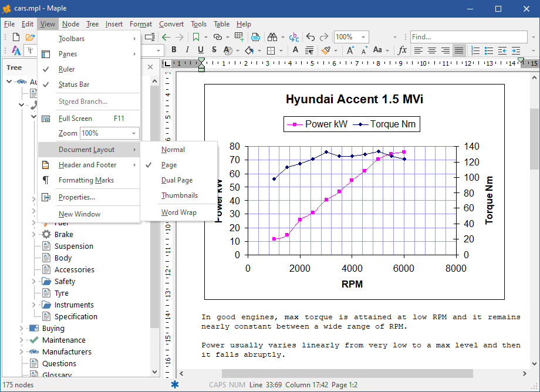The height and width of the screenshot is (392, 540).
Task: Toggle Full Screen mode
Action: click(x=89, y=119)
